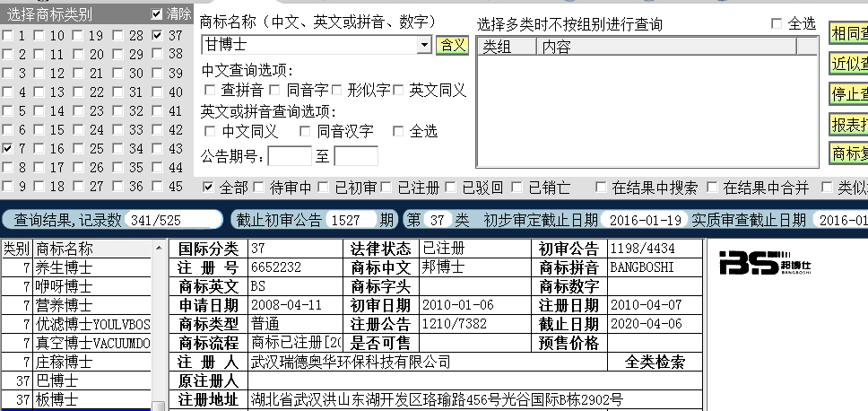Filter by 待审中 status
868x411 pixels.
pyautogui.click(x=258, y=188)
